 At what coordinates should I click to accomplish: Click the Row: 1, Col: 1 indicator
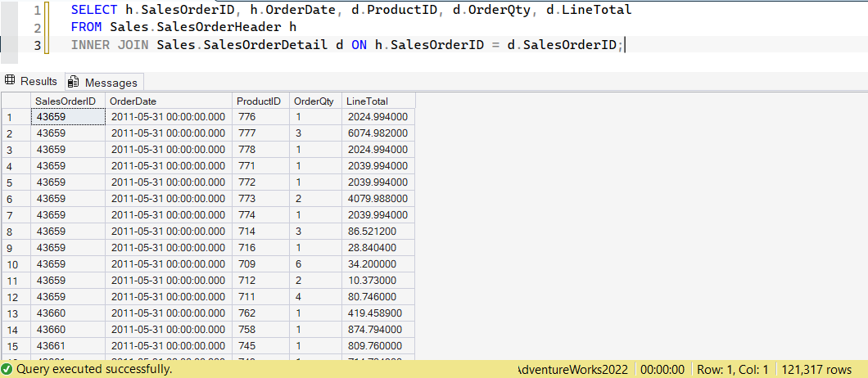point(732,369)
